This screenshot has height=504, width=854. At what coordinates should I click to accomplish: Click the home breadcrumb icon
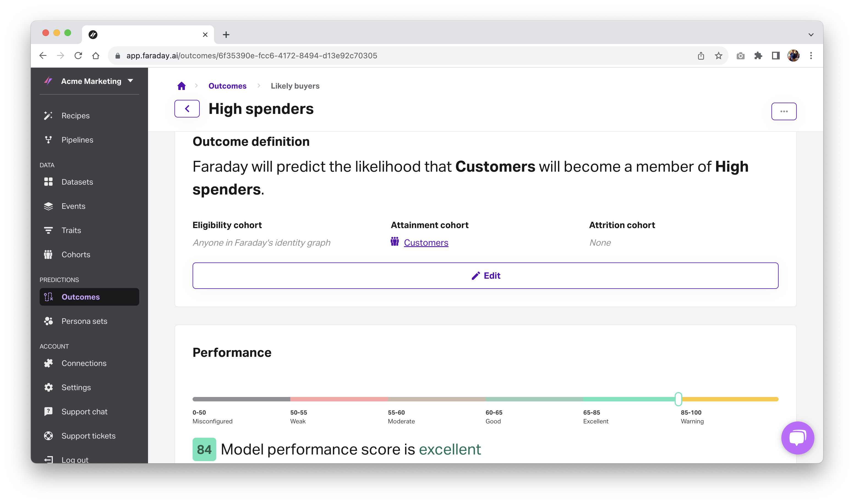pos(182,86)
